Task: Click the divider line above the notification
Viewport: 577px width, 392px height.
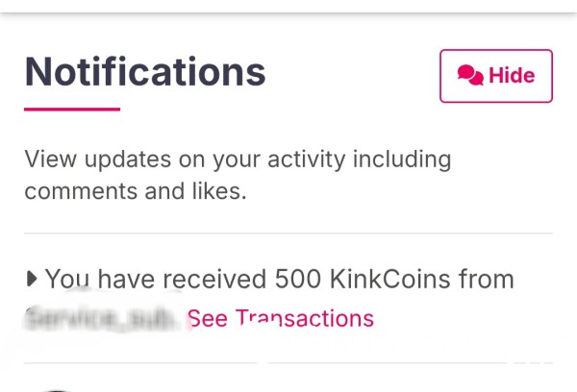Action: pyautogui.click(x=288, y=233)
